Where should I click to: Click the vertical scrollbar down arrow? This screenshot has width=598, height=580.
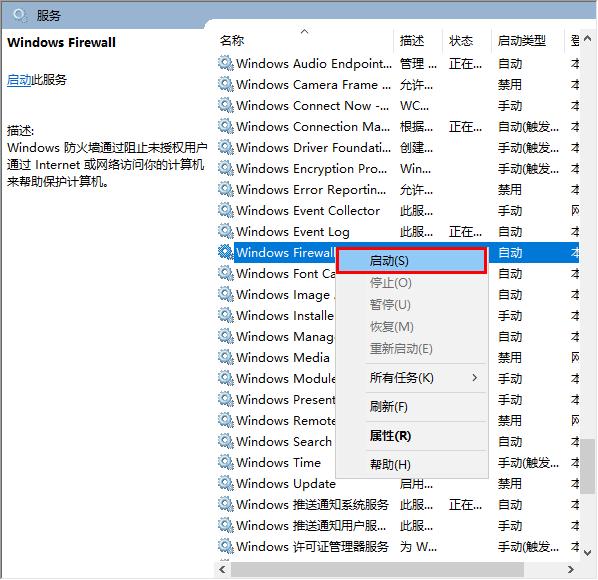588,552
